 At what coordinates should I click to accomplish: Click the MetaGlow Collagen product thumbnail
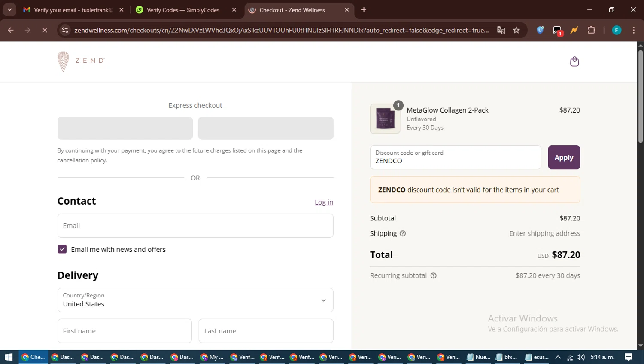click(385, 119)
